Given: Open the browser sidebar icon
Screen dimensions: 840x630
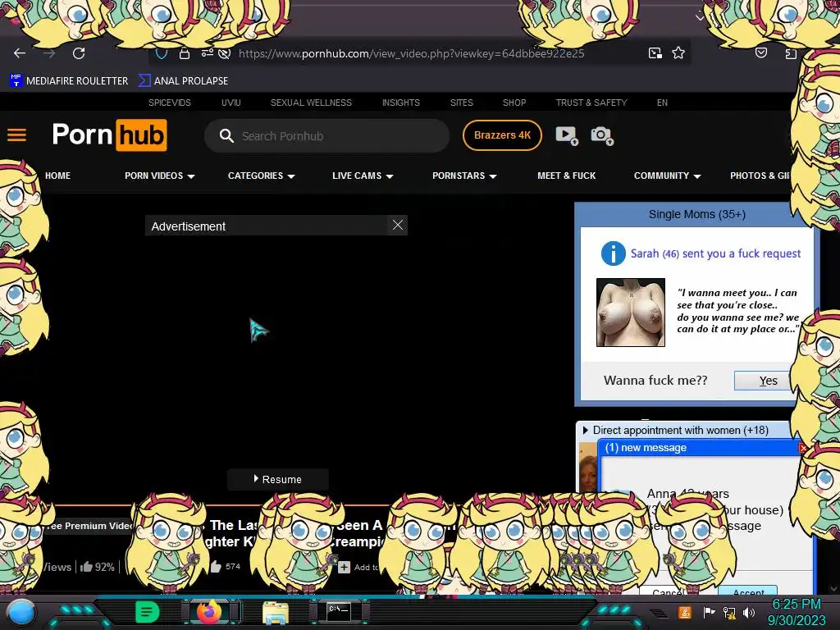Looking at the screenshot, I should pyautogui.click(x=791, y=53).
